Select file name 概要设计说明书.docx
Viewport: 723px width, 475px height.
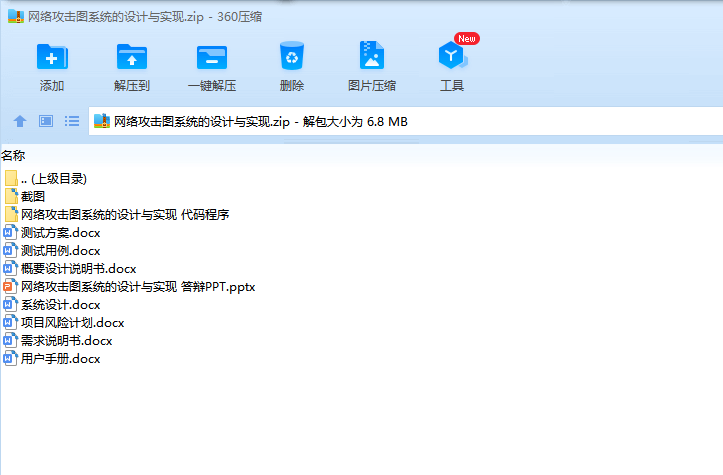tap(78, 268)
